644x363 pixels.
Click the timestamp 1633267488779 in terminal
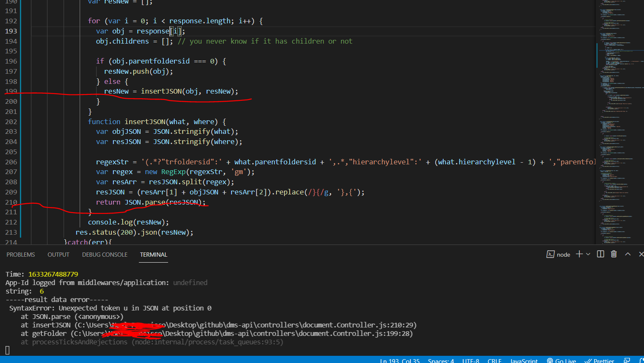53,274
